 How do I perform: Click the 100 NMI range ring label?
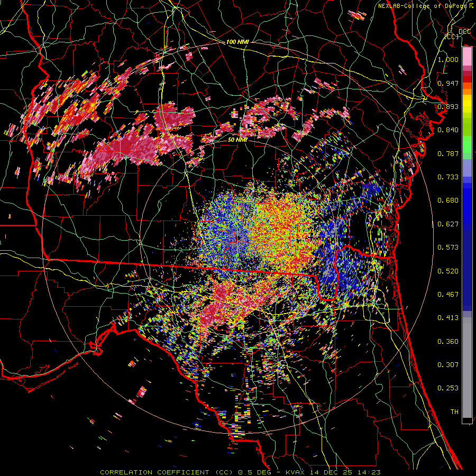[237, 42]
